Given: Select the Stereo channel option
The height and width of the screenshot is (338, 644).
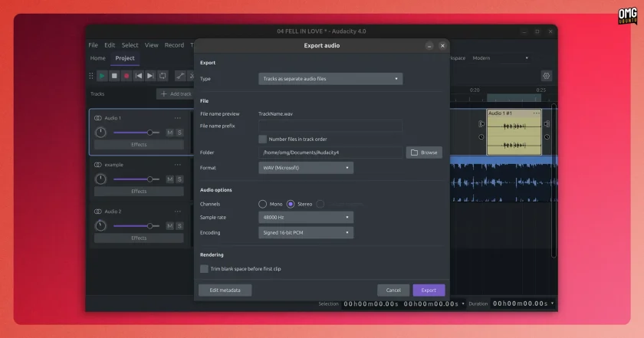Looking at the screenshot, I should (x=291, y=204).
